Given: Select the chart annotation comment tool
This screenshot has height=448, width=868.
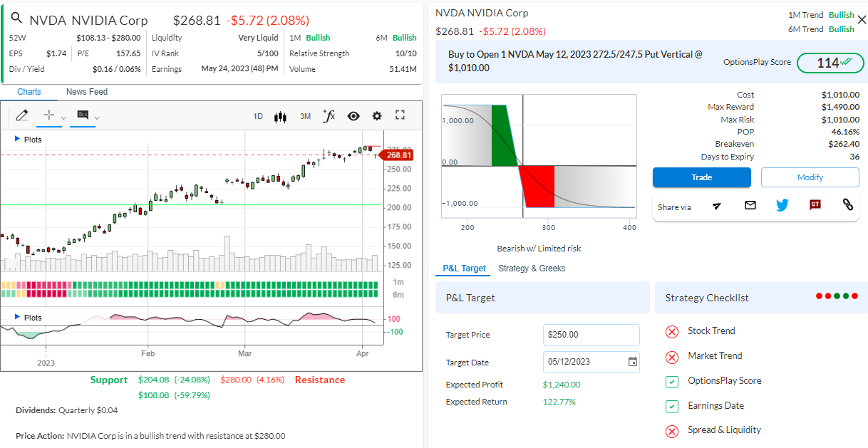Looking at the screenshot, I should pyautogui.click(x=83, y=115).
